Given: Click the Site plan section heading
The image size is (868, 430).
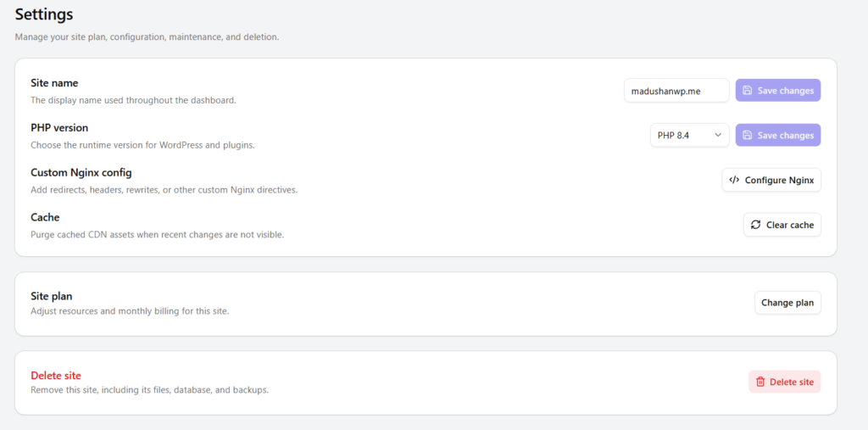Looking at the screenshot, I should [x=52, y=297].
